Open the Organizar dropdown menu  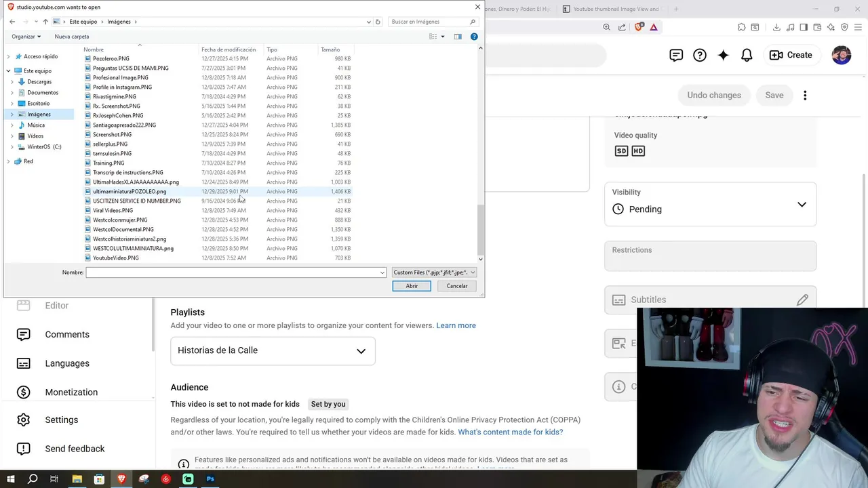pyautogui.click(x=26, y=37)
